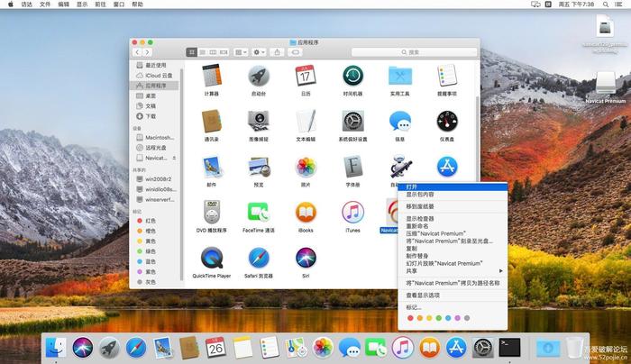The width and height of the screenshot is (631, 364).
Task: Open 下载 in the Finder sidebar
Action: pyautogui.click(x=155, y=116)
